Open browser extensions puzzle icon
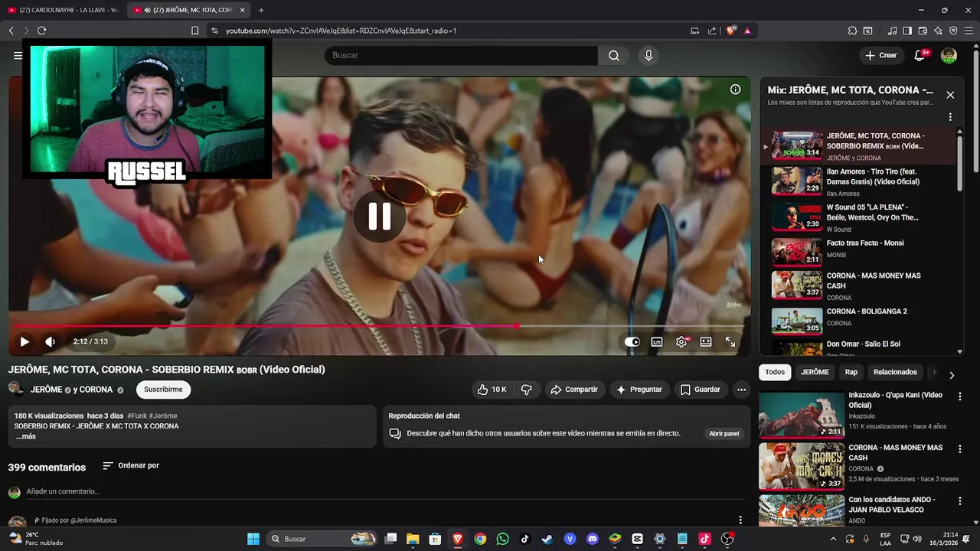Viewport: 980px width, 551px height. pos(852,31)
